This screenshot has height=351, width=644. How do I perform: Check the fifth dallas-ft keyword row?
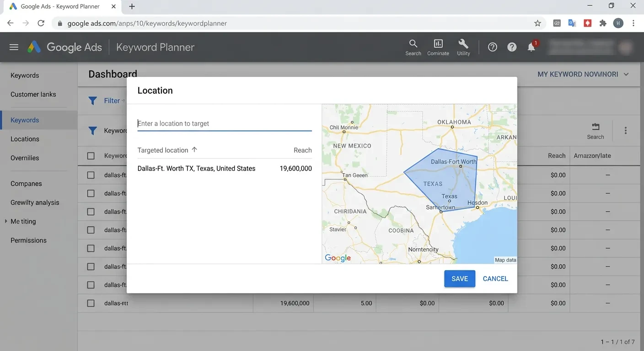click(91, 248)
